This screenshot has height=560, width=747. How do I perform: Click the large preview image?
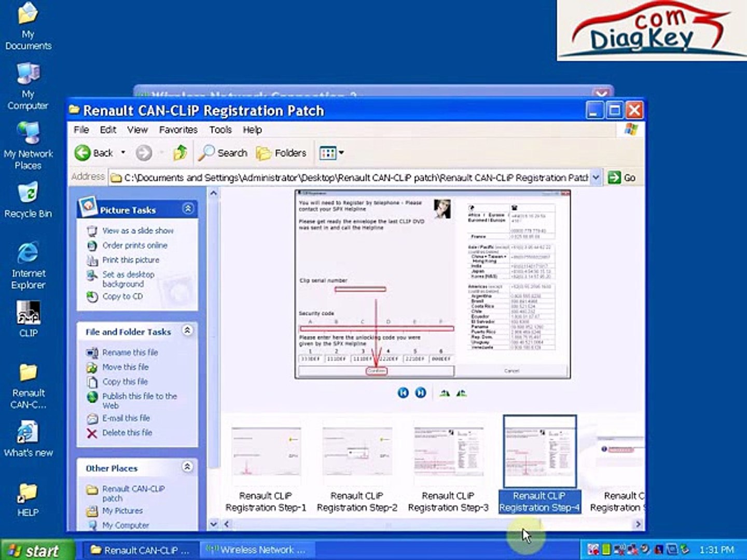[x=433, y=284]
